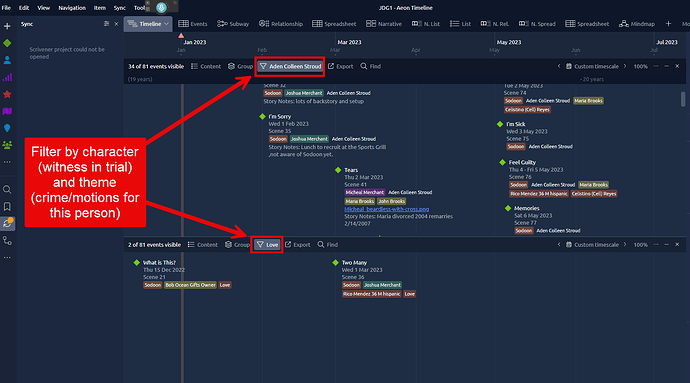Click Export in the upper timeline toolbar
Screen dimensions: 690x383
[341, 66]
